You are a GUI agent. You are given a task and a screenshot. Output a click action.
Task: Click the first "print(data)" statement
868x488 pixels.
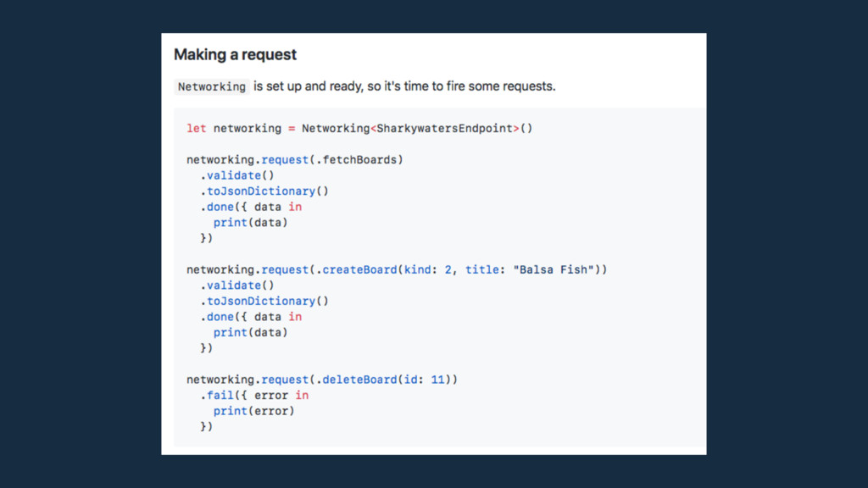pyautogui.click(x=250, y=223)
